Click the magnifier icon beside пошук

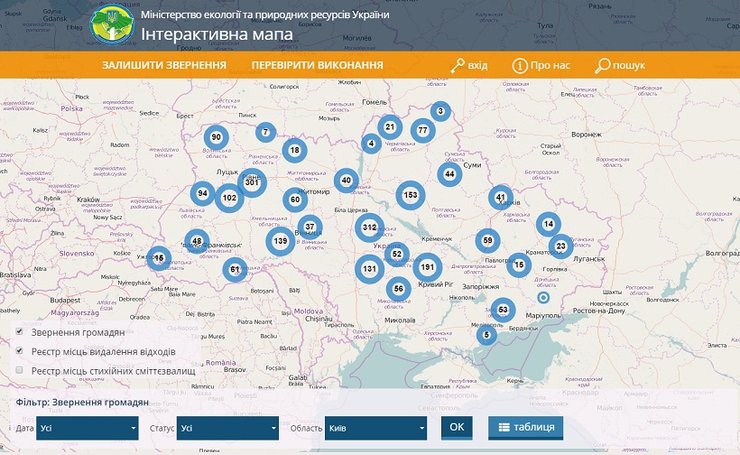click(x=603, y=66)
